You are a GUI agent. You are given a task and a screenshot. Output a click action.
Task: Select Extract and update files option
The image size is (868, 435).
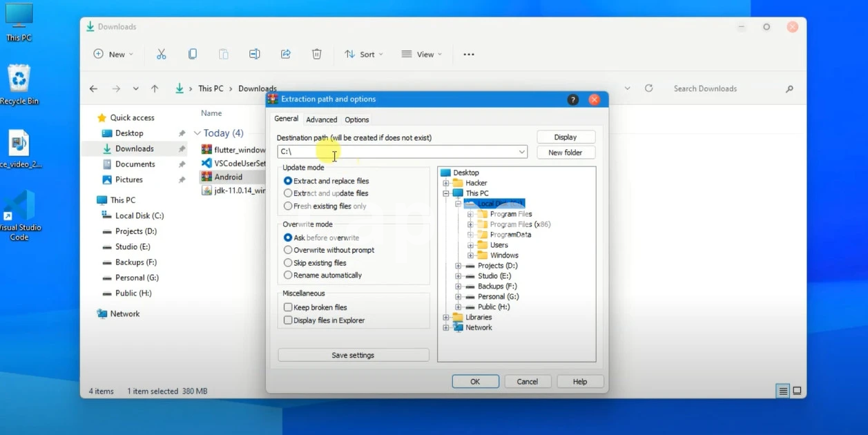(x=288, y=193)
